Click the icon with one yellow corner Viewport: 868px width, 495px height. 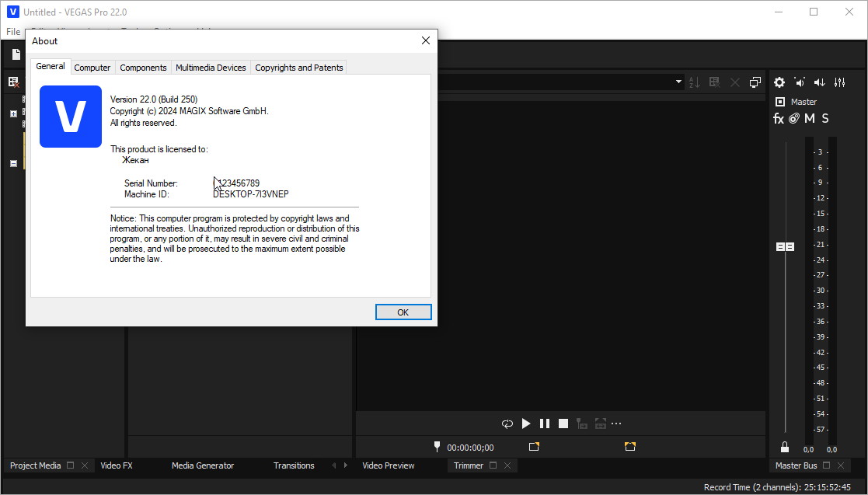coord(534,446)
